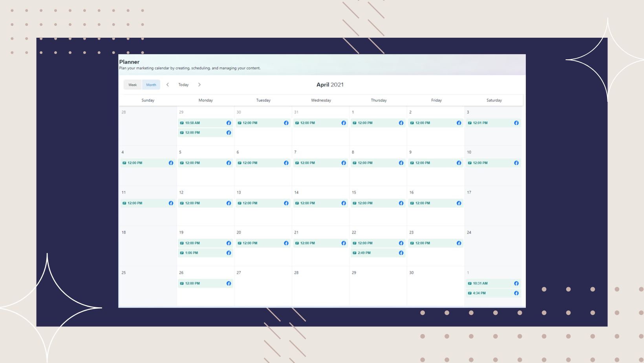Image resolution: width=644 pixels, height=363 pixels.
Task: Click the Facebook icon on the 1:06 PM post
Action: pos(229,253)
